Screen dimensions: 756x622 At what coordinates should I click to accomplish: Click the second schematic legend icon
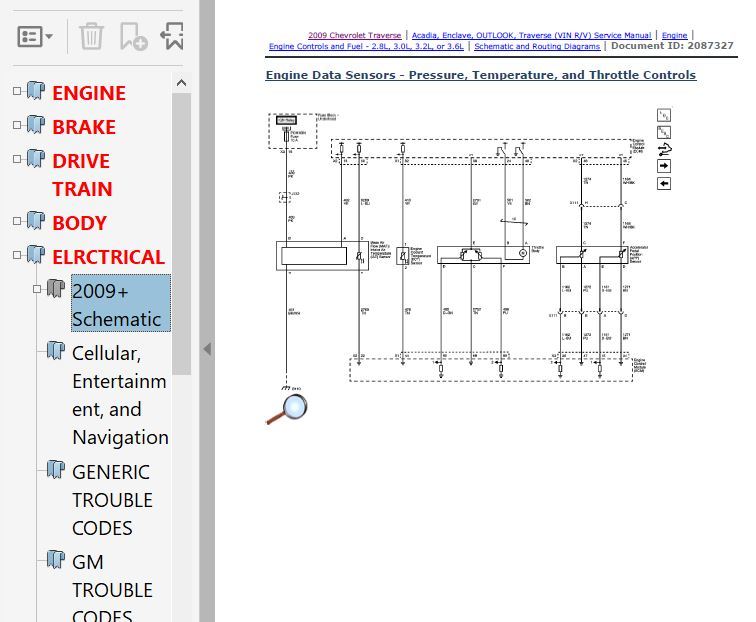click(x=664, y=132)
